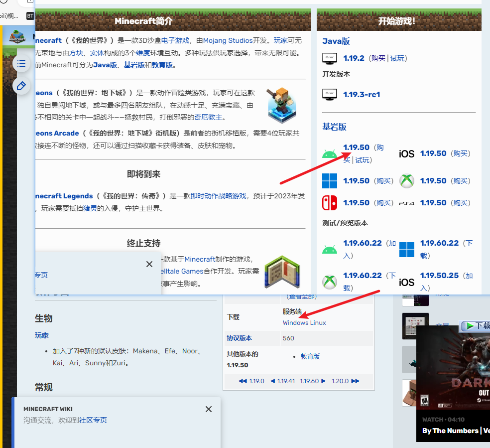Click the Xbox icon beside 1.19.50
The height and width of the screenshot is (448, 490).
click(406, 181)
